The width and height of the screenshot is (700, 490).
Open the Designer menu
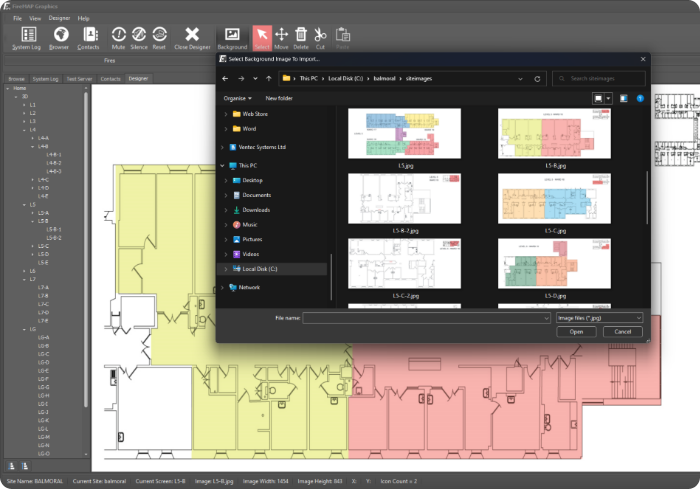[x=59, y=18]
